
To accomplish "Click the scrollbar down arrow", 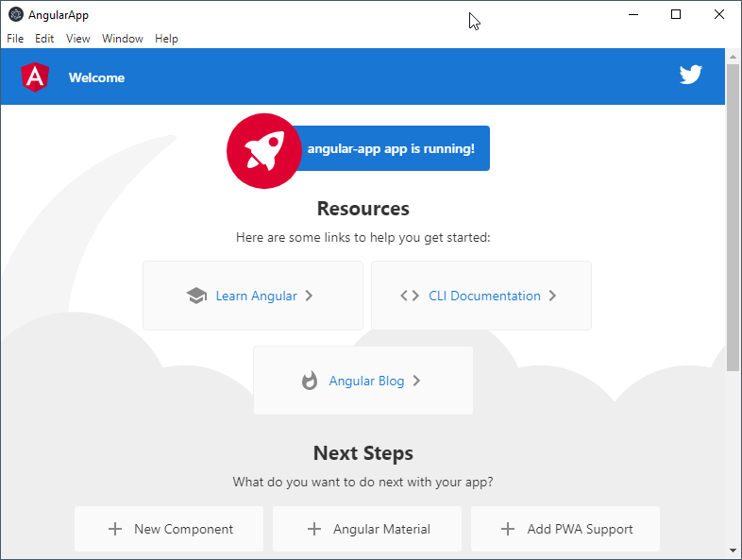I will [x=733, y=551].
